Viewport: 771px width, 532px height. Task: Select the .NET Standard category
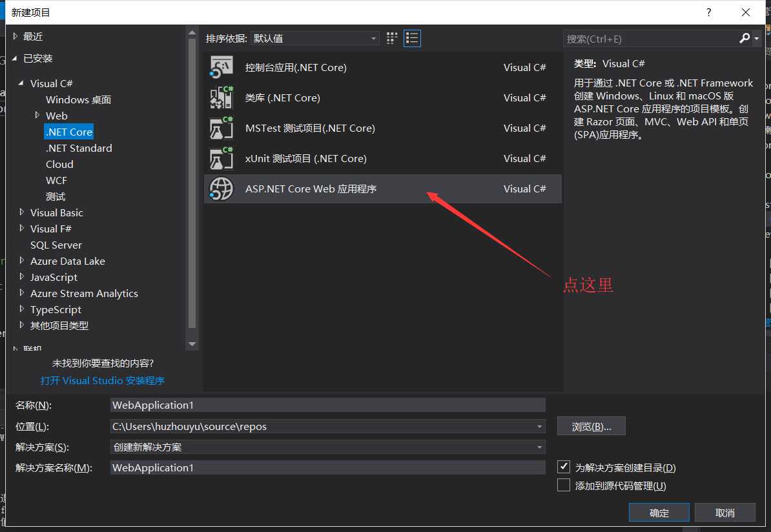tap(79, 148)
